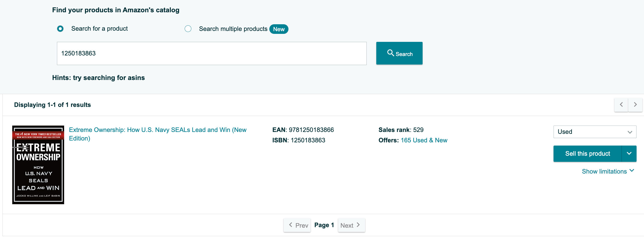Click the chevron beside Next pagination
The height and width of the screenshot is (241, 644).
point(358,225)
